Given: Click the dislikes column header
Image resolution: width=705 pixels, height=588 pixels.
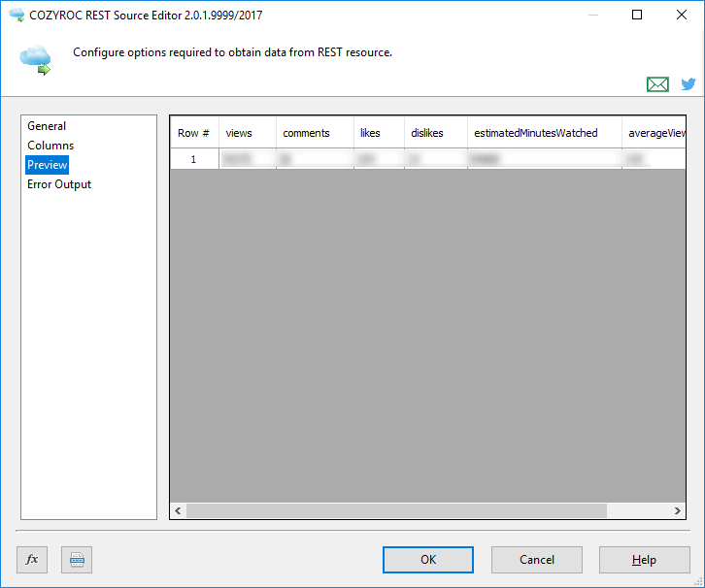Looking at the screenshot, I should click(x=436, y=133).
